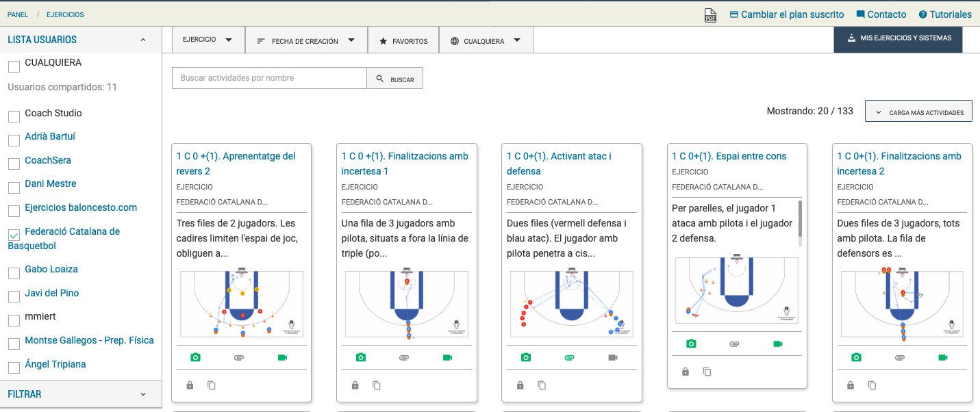This screenshot has height=412, width=980.
Task: Open the Contacto link
Action: click(x=881, y=14)
